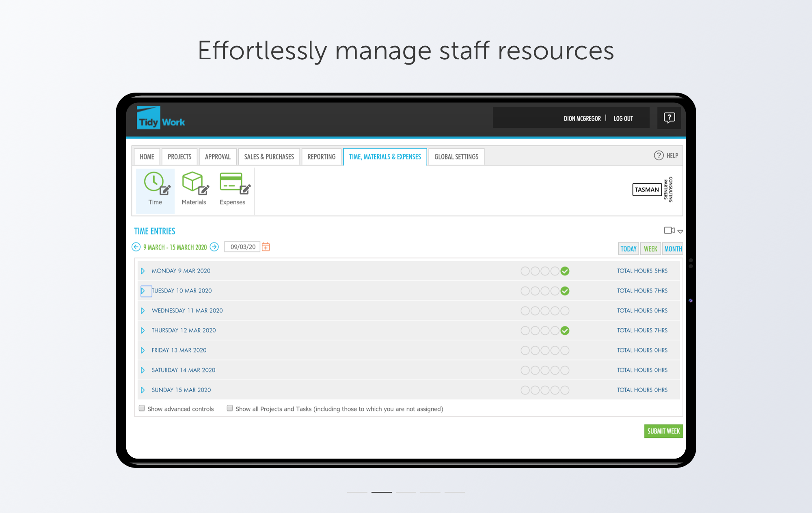The width and height of the screenshot is (812, 513).
Task: Click the approved checkmark on Monday 9 Mar
Action: point(565,271)
